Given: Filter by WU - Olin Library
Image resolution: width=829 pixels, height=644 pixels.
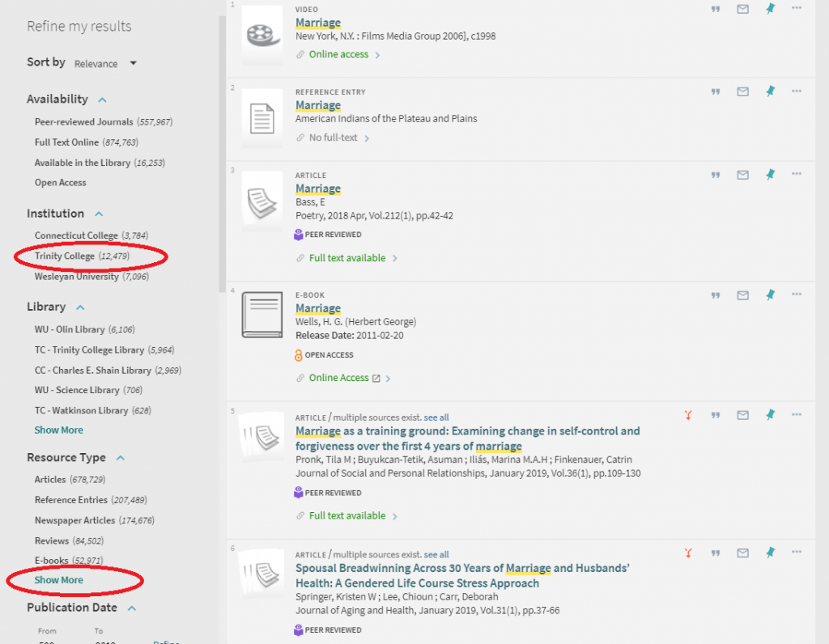Looking at the screenshot, I should point(84,329).
